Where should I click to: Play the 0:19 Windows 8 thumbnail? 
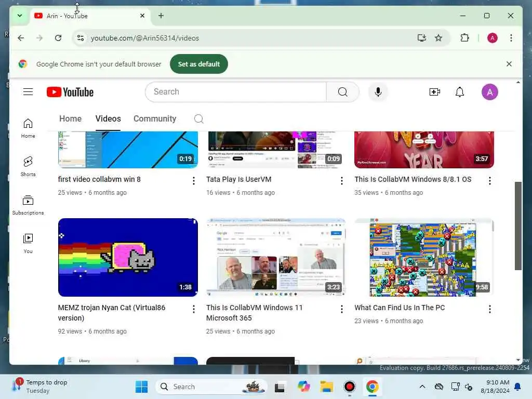(x=128, y=150)
